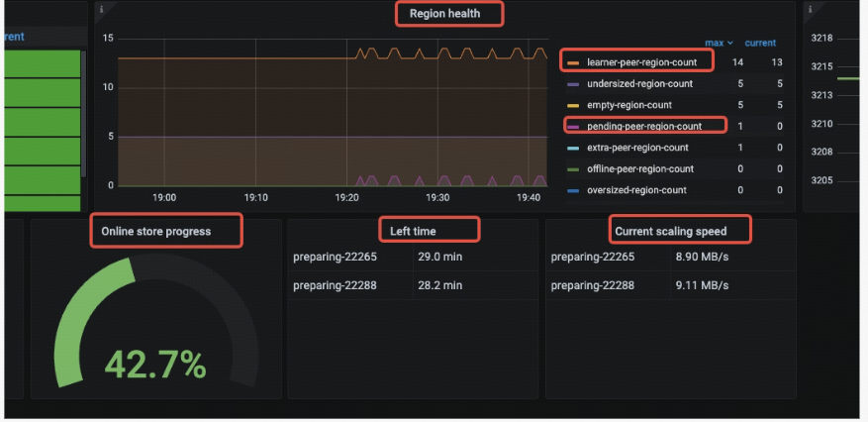The image size is (868, 422).
Task: Open Current scaling speed panel menu
Action: pyautogui.click(x=671, y=231)
